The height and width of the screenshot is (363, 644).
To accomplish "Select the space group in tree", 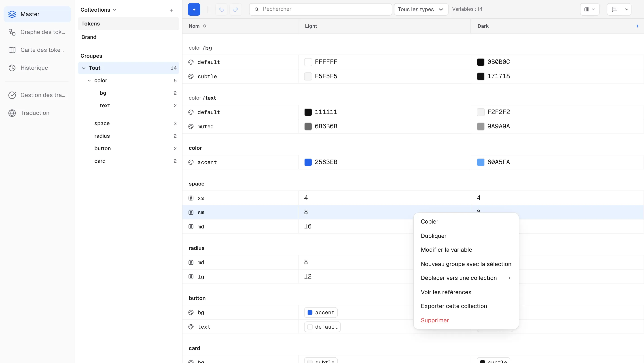I will tap(129, 123).
